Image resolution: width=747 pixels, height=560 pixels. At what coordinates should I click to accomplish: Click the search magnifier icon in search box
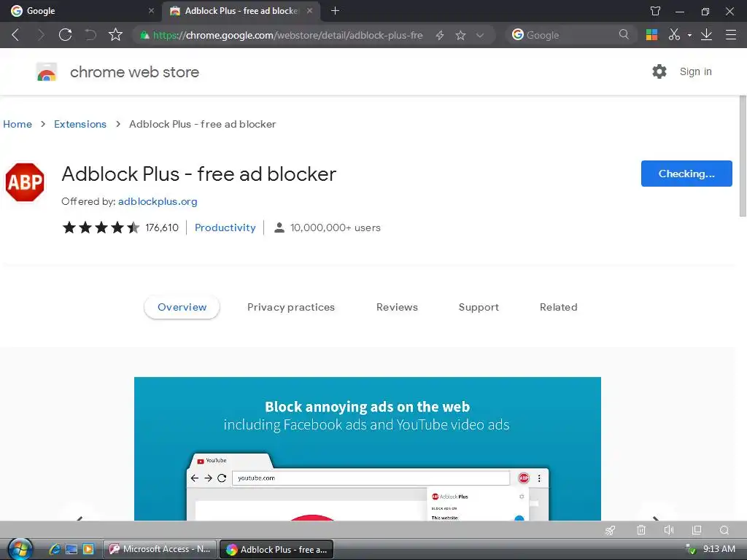click(624, 34)
